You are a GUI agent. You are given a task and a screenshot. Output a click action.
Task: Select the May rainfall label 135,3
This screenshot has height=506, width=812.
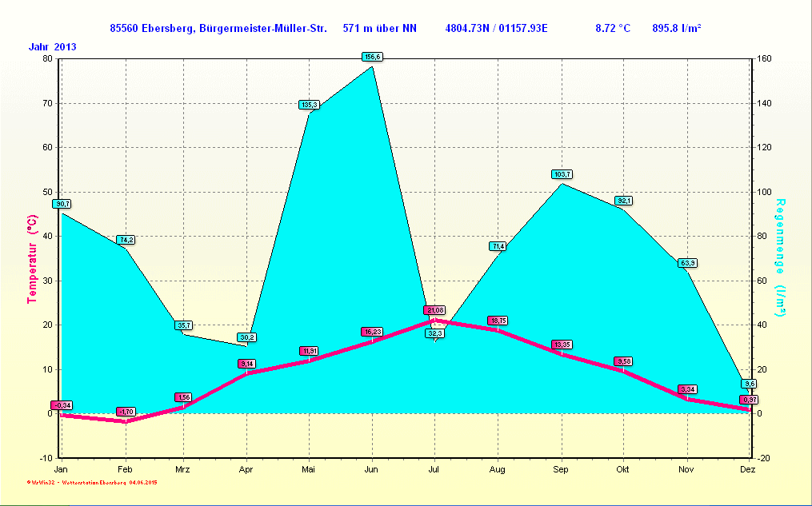pyautogui.click(x=310, y=105)
